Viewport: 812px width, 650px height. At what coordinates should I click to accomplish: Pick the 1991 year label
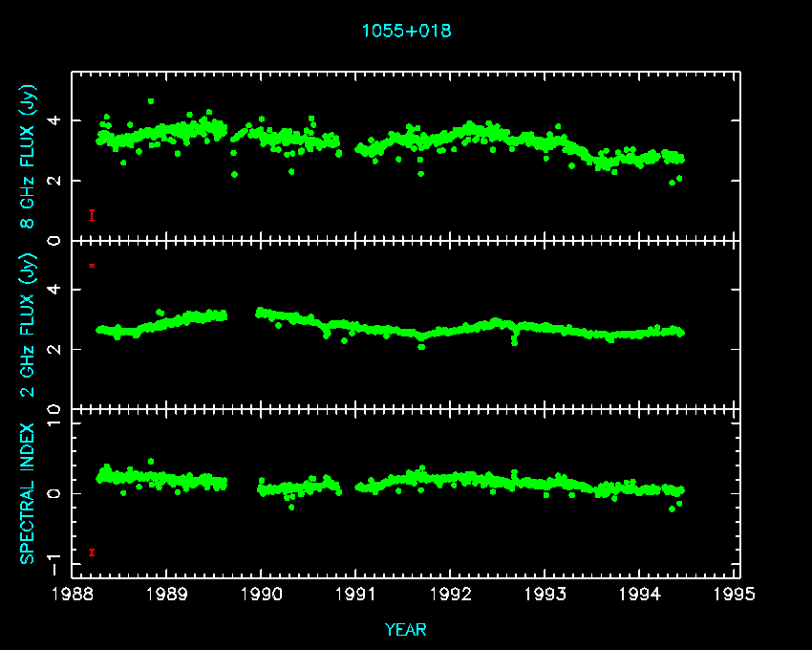point(357,595)
